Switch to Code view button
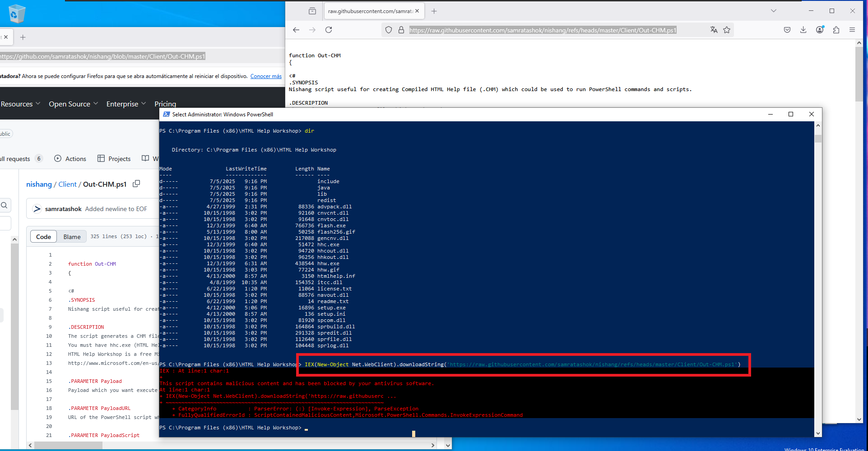 coord(43,237)
